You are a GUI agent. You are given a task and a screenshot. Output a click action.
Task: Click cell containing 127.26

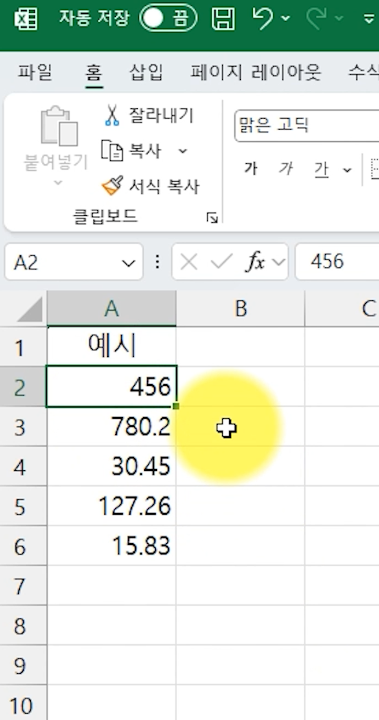(112, 506)
